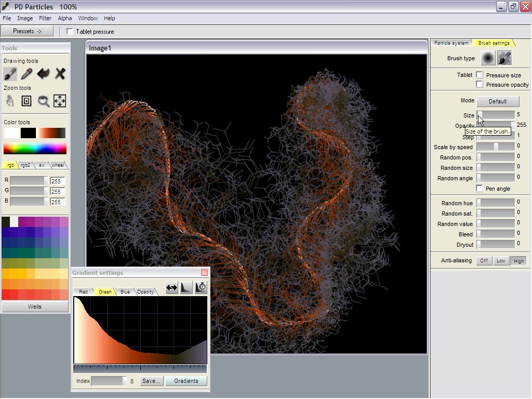Click the fit-to-window four-arrow icon

[60, 101]
